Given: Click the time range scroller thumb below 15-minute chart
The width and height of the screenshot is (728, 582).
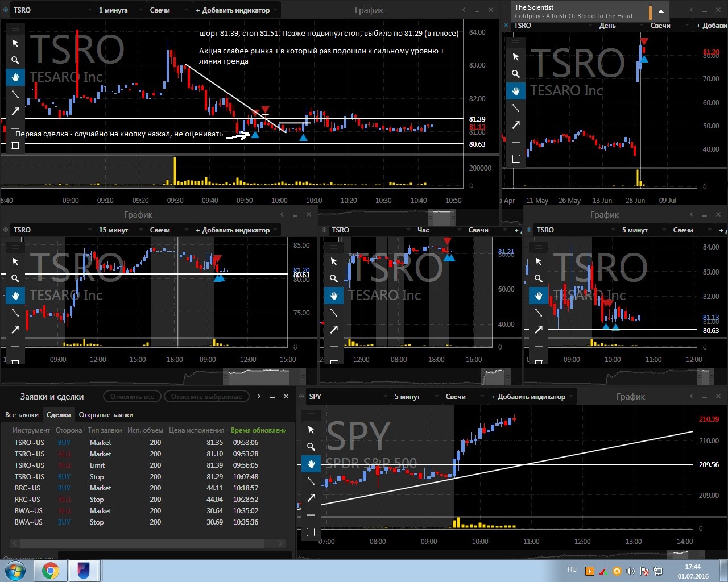Looking at the screenshot, I should click(264, 376).
